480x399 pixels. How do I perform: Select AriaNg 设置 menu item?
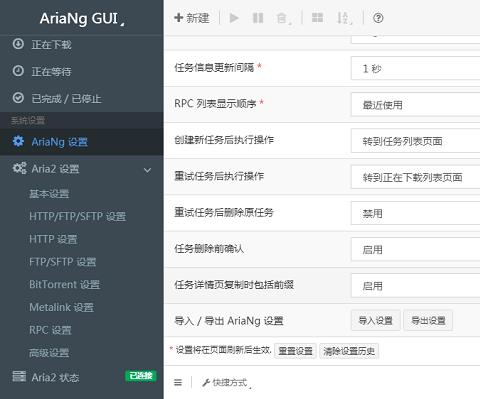tap(82, 142)
